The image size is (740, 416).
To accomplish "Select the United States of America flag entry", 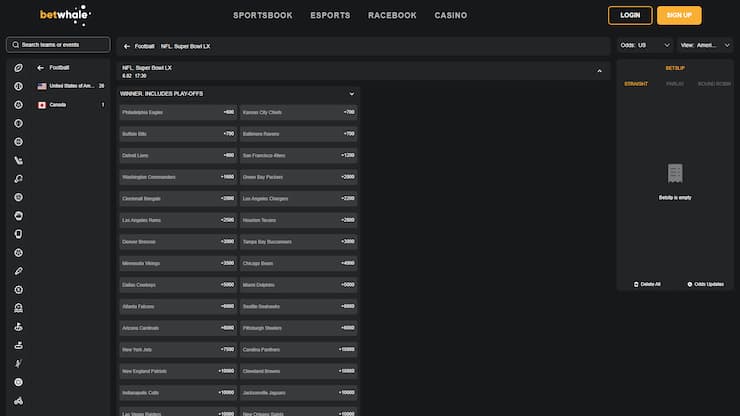I will click(42, 86).
